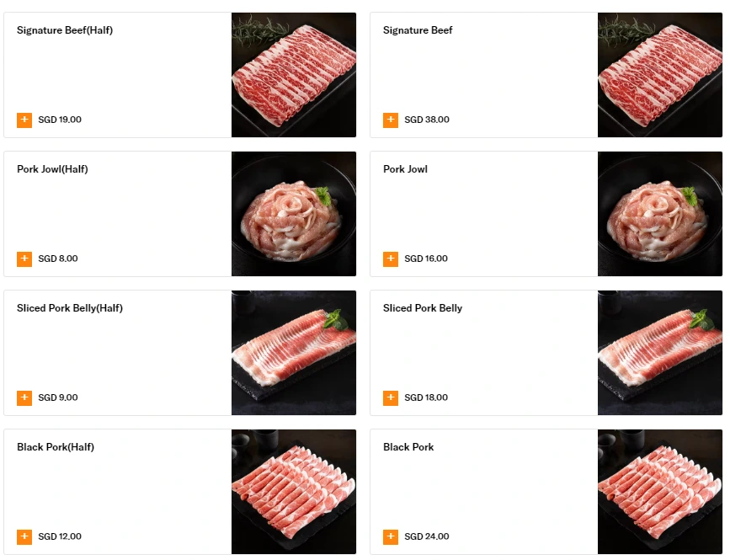The width and height of the screenshot is (730, 560).
Task: Open the Pork Jowl item name
Action: point(405,169)
